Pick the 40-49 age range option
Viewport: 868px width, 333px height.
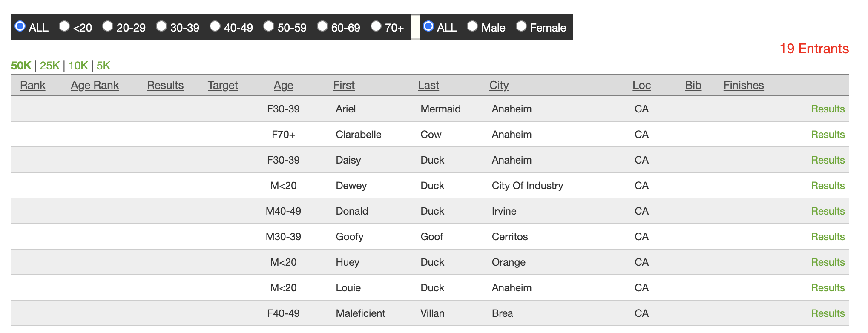(215, 26)
